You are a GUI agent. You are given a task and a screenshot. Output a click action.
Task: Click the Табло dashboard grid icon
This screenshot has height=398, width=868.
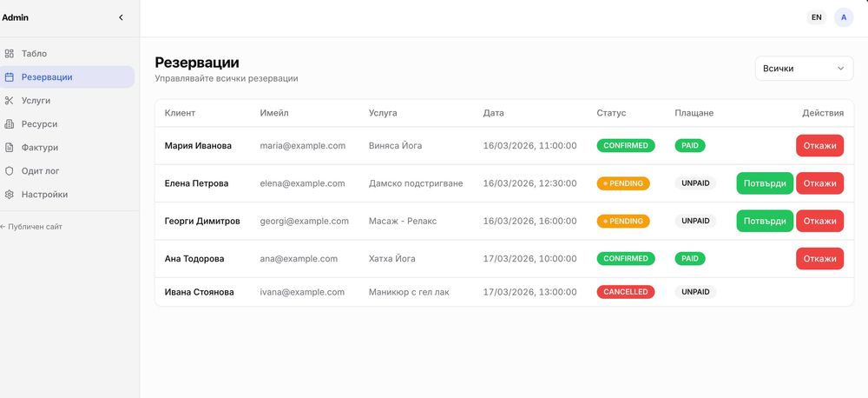[9, 54]
